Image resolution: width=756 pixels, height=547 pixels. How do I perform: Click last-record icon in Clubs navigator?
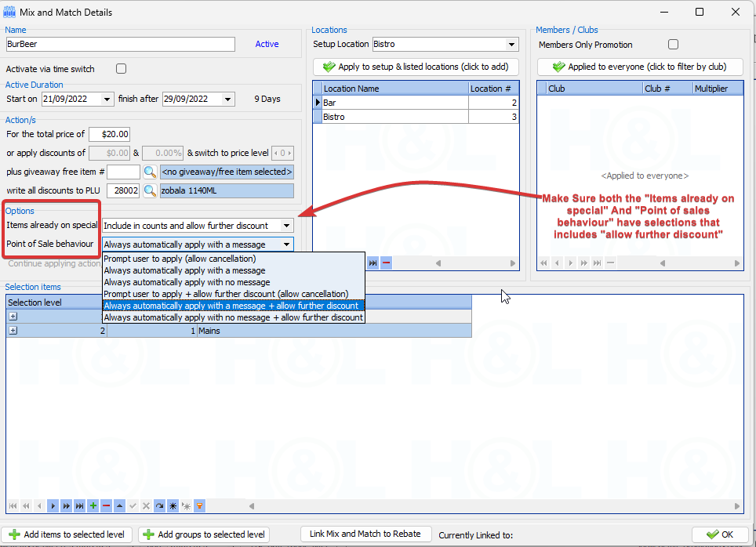598,263
